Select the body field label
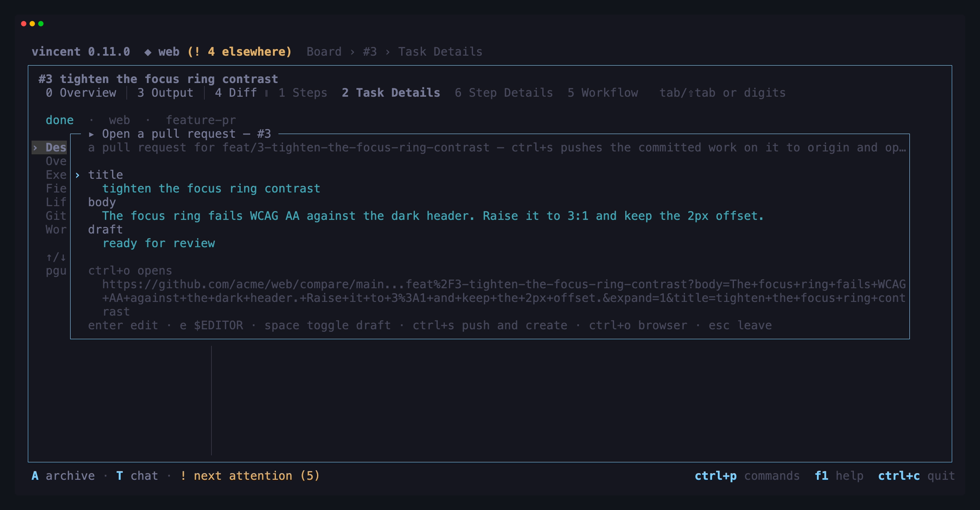 tap(102, 202)
